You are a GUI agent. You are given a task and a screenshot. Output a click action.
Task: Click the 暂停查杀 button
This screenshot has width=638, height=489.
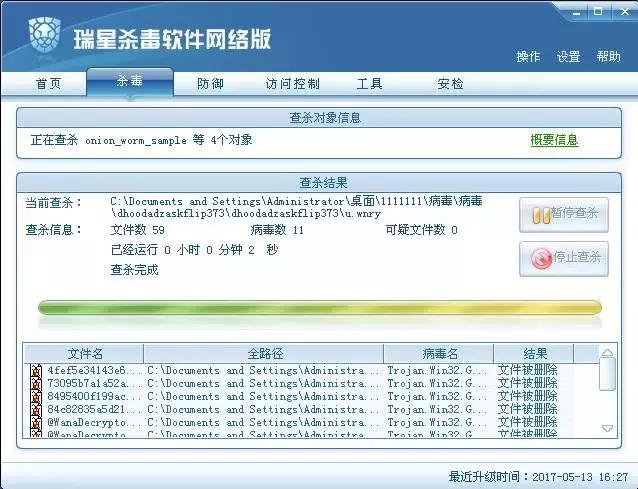point(564,215)
